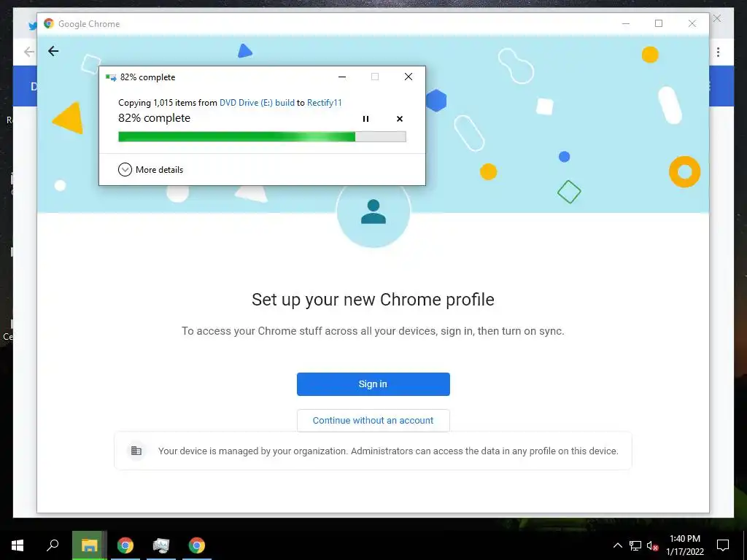This screenshot has height=560, width=747.
Task: Click the copy dialog title icon
Action: pos(111,77)
